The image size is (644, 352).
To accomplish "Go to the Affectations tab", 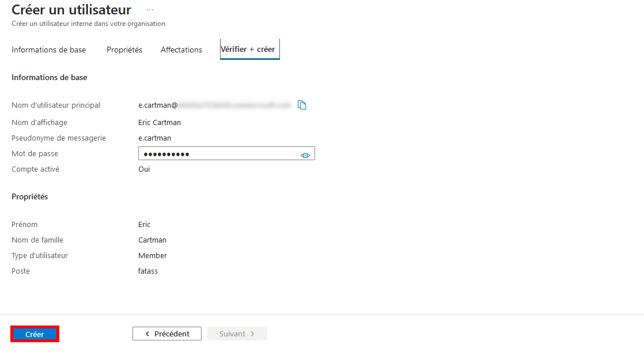I will tap(181, 50).
